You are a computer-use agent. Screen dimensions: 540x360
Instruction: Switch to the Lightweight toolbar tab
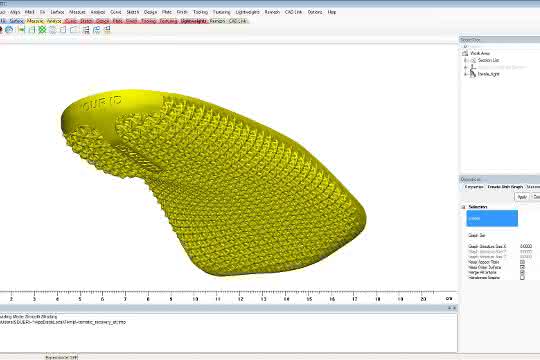tap(194, 21)
